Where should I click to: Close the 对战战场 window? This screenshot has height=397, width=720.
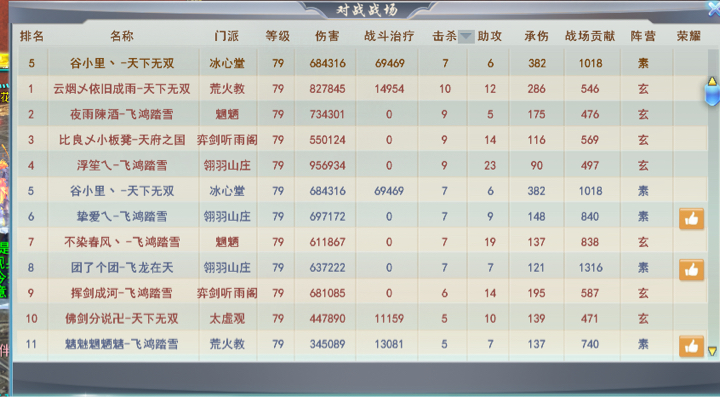click(x=714, y=8)
